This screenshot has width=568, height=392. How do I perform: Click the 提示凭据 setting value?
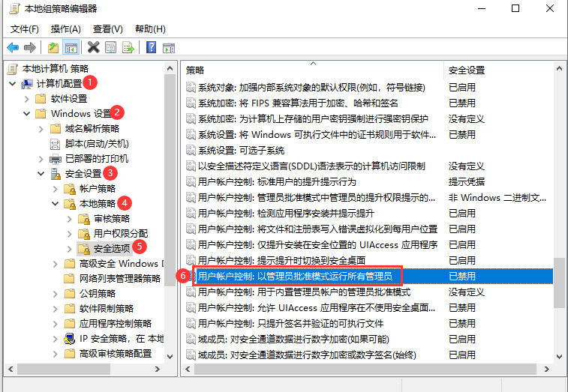pyautogui.click(x=467, y=181)
